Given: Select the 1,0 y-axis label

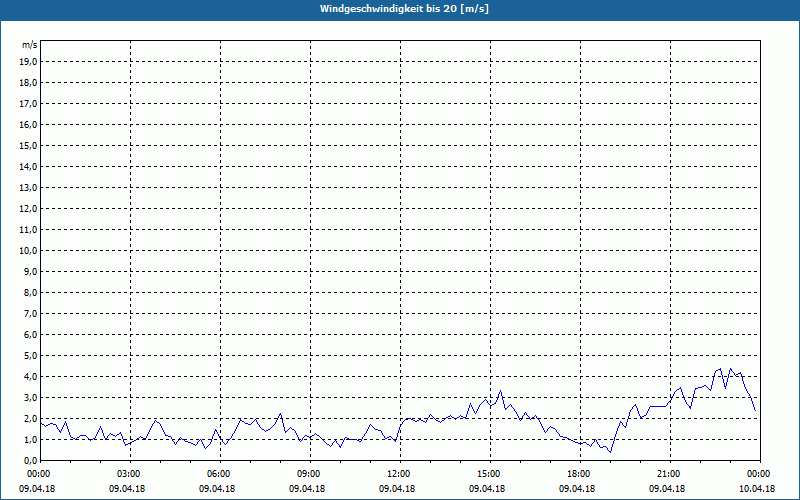Looking at the screenshot, I should pyautogui.click(x=30, y=440).
